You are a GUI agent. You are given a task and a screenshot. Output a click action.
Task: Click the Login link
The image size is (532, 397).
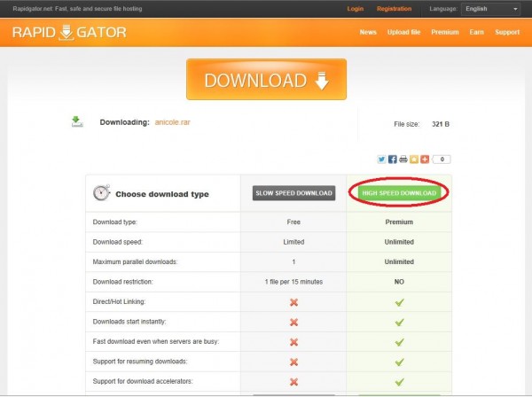356,9
